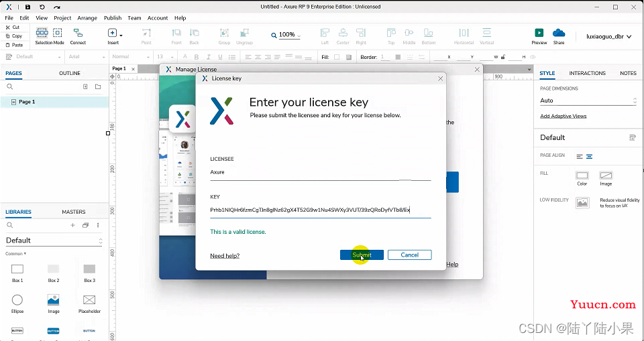
Task: Open page dimensions Auto dropdown
Action: tap(588, 100)
